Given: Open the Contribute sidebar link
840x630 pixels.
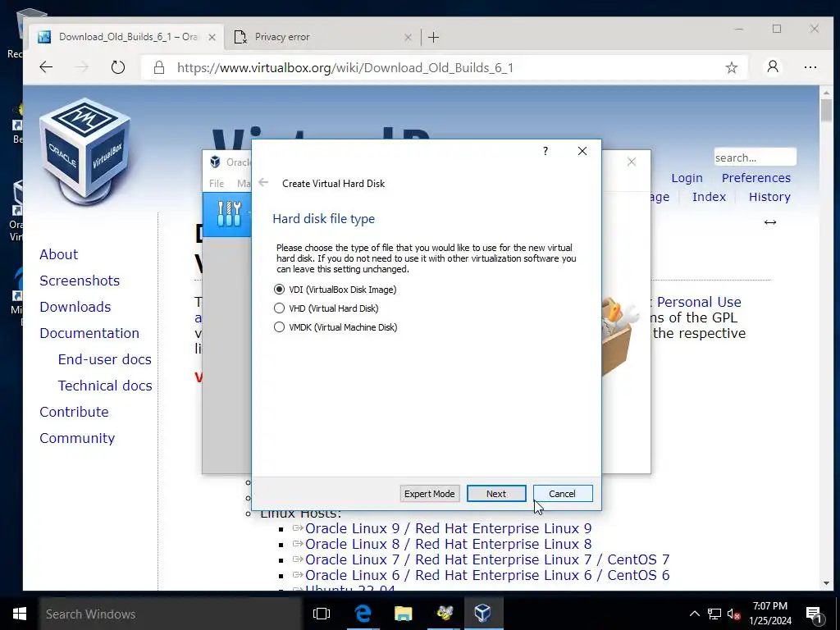Looking at the screenshot, I should point(74,412).
